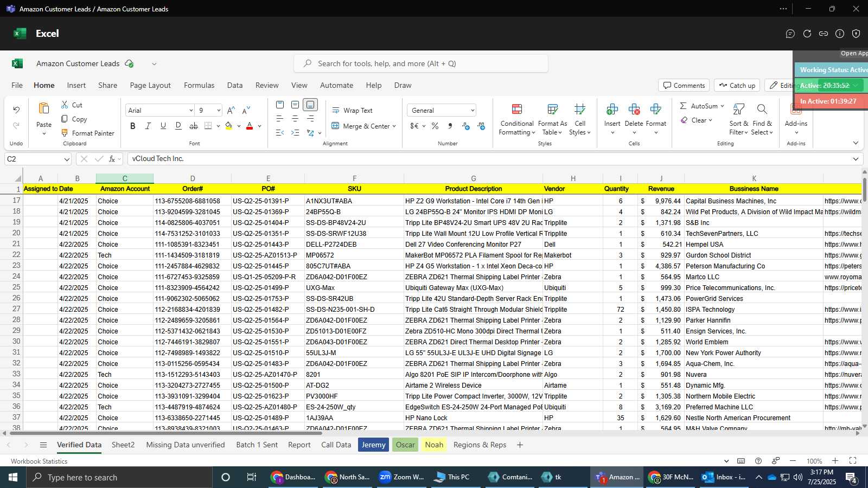Click the red font color swatch
Image resolution: width=868 pixels, height=488 pixels.
click(250, 126)
